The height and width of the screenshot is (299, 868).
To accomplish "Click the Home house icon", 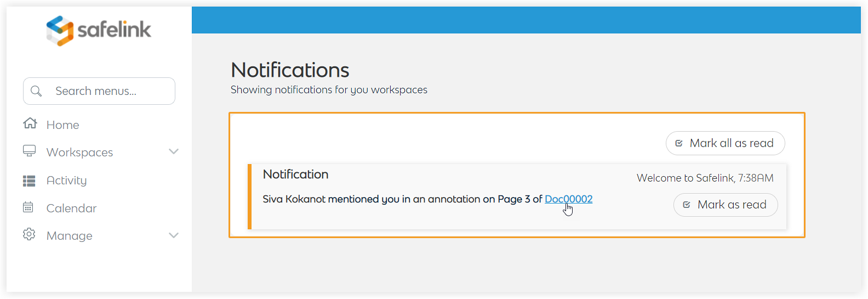I will 30,123.
